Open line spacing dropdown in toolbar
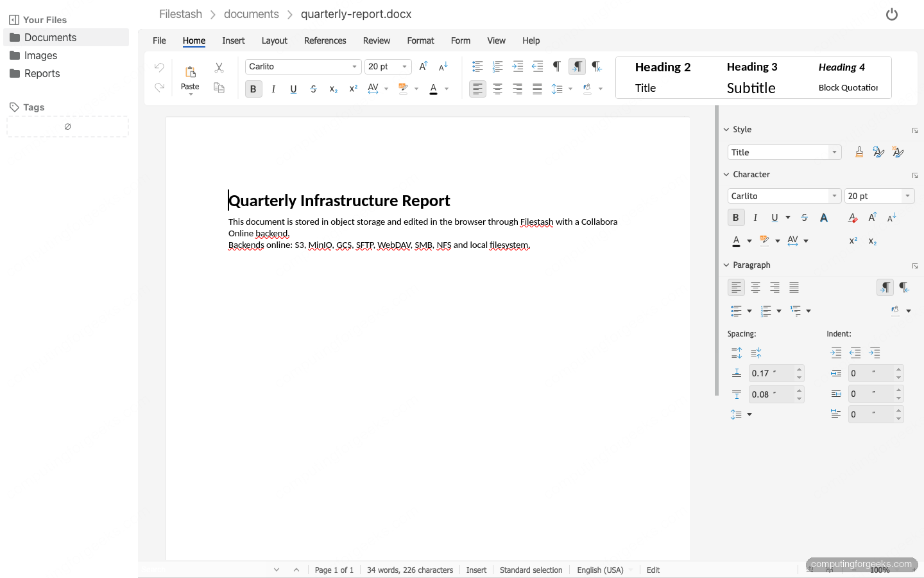The image size is (924, 578). 570,89
